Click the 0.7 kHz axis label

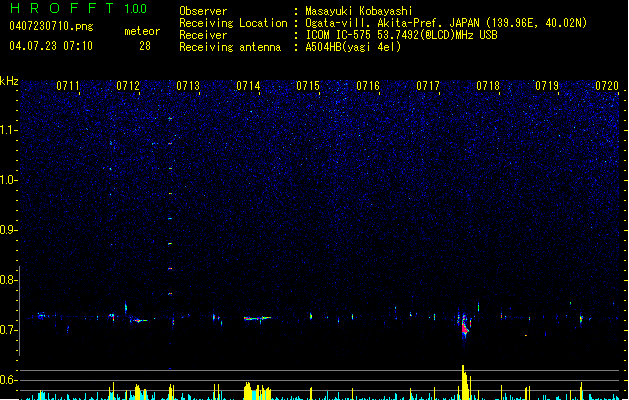(8, 330)
